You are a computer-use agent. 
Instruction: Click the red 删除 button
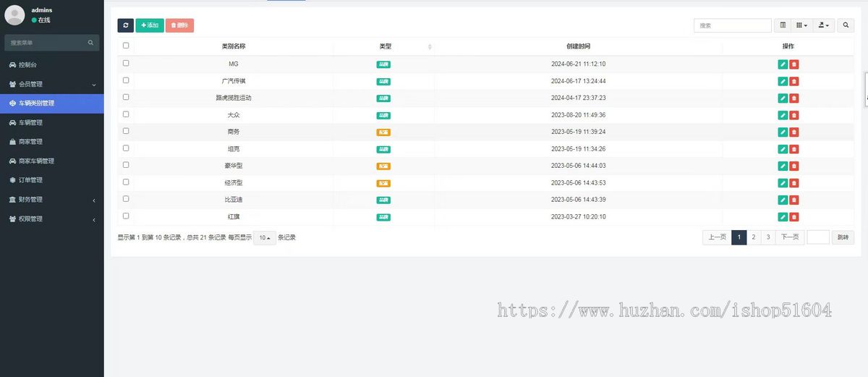(179, 25)
